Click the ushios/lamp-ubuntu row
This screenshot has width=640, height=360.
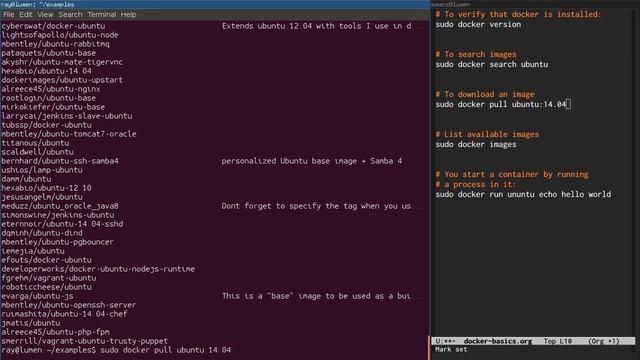(42, 170)
